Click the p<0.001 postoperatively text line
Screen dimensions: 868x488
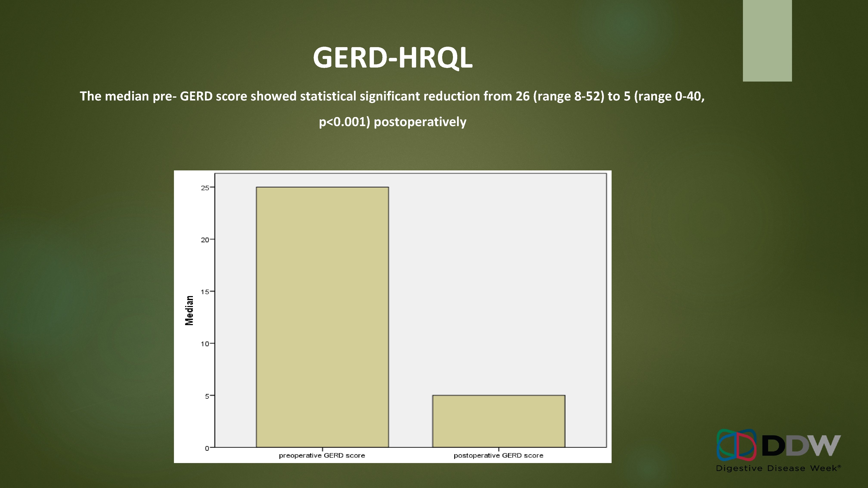click(x=392, y=122)
